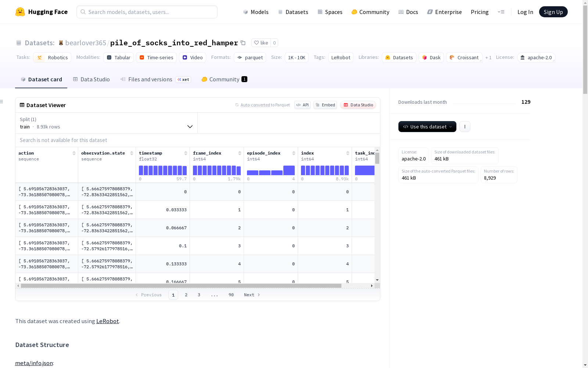Click the episode_index histogram bars

coord(271,170)
